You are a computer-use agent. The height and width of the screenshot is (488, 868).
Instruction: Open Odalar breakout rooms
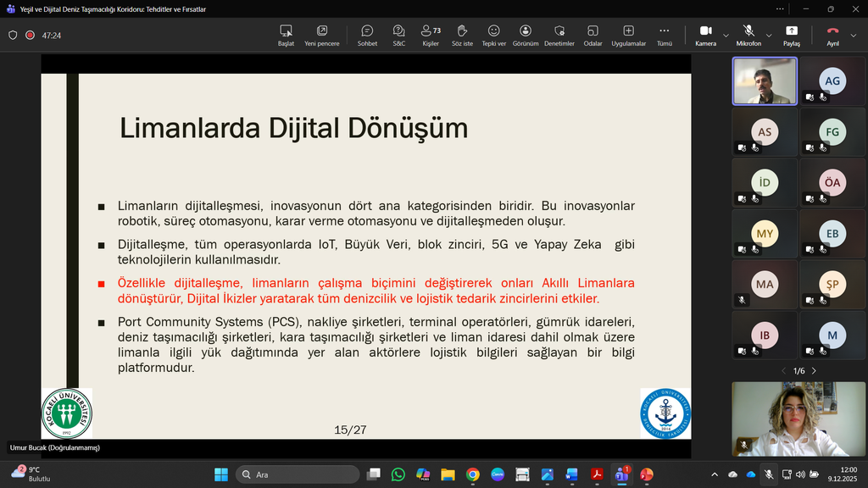593,35
